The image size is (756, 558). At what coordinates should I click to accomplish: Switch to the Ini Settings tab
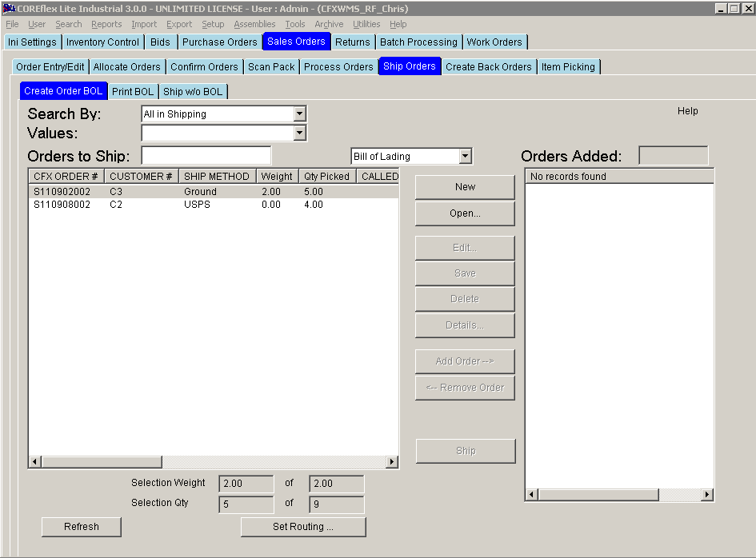(32, 42)
